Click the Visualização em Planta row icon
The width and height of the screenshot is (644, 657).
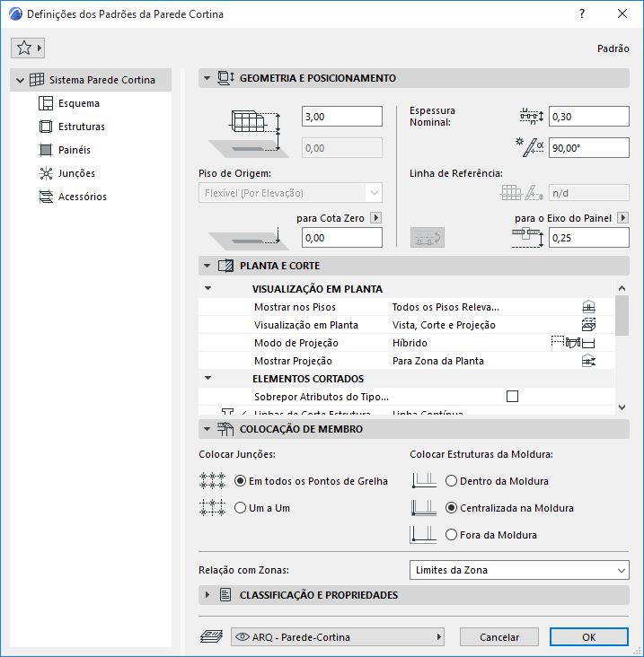588,325
